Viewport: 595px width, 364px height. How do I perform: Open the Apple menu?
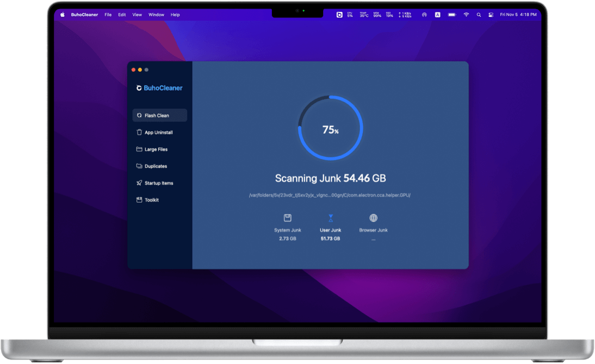(x=62, y=15)
